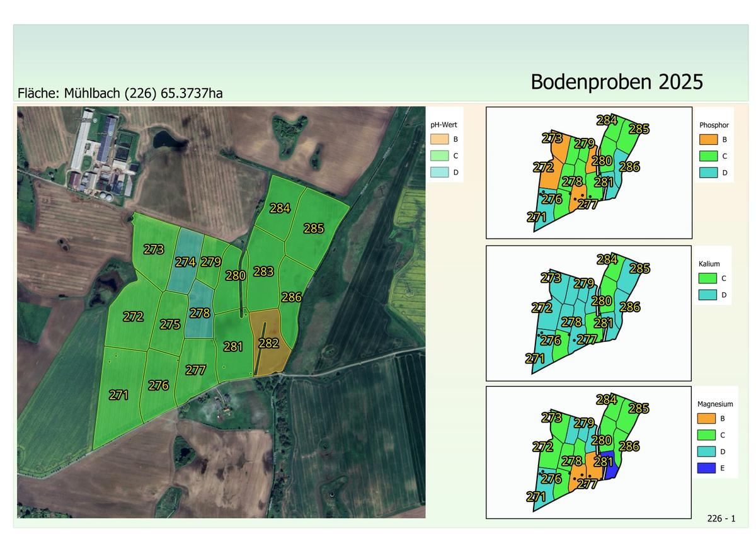Click the 284 label in the Phosphor map
Screen dimensions: 756x534
[x=607, y=120]
